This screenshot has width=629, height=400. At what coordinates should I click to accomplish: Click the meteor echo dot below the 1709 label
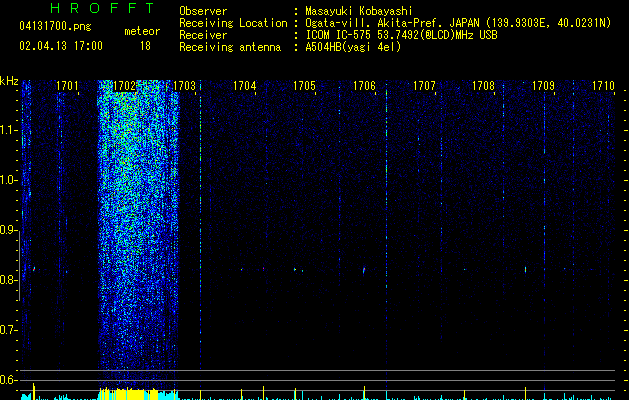coord(525,270)
